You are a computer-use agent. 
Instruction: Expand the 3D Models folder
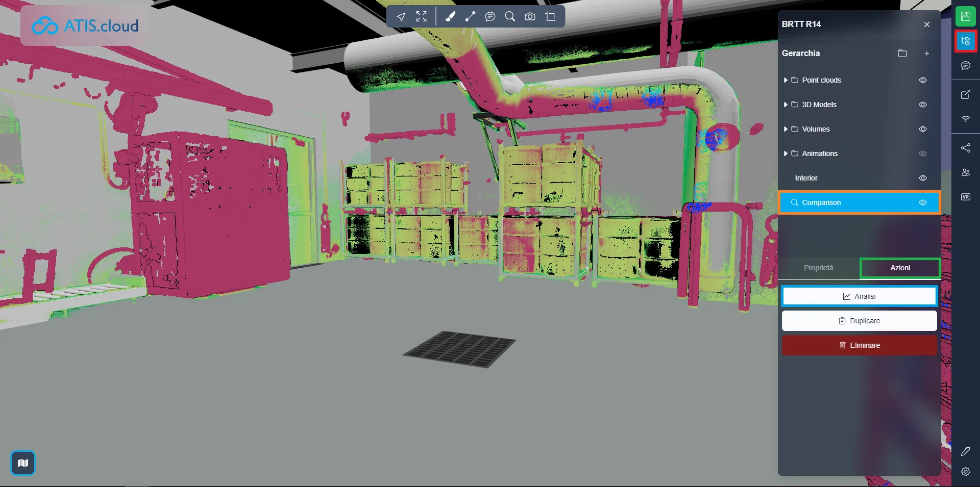coord(786,105)
